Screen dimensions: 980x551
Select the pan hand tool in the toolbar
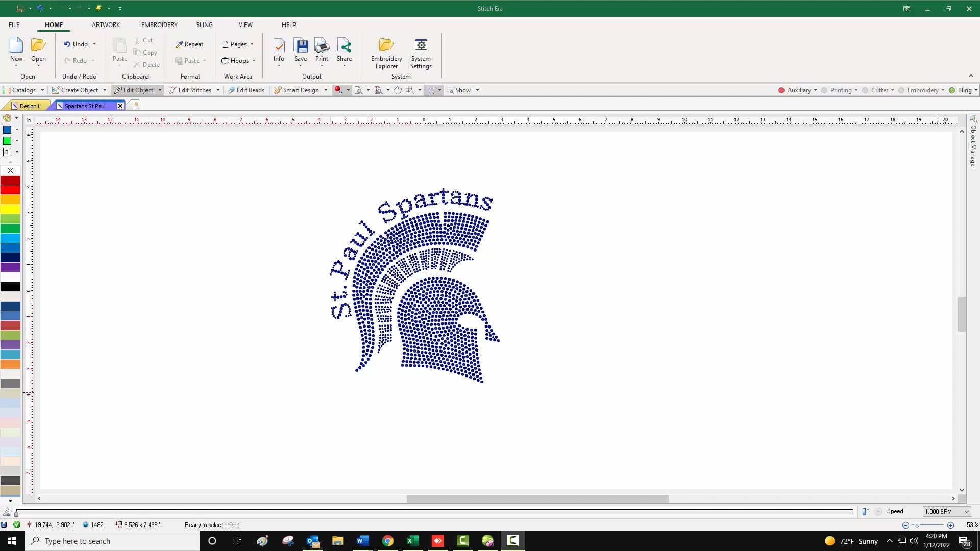pos(398,90)
